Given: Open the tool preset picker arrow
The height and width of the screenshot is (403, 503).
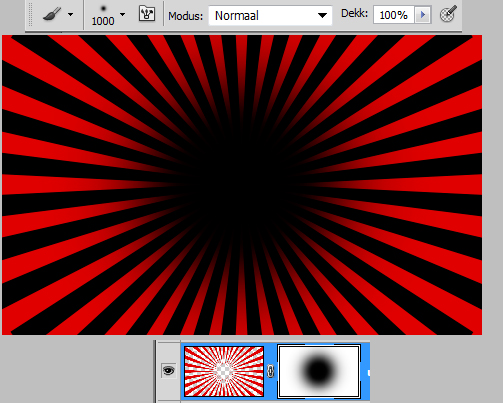Looking at the screenshot, I should (70, 14).
